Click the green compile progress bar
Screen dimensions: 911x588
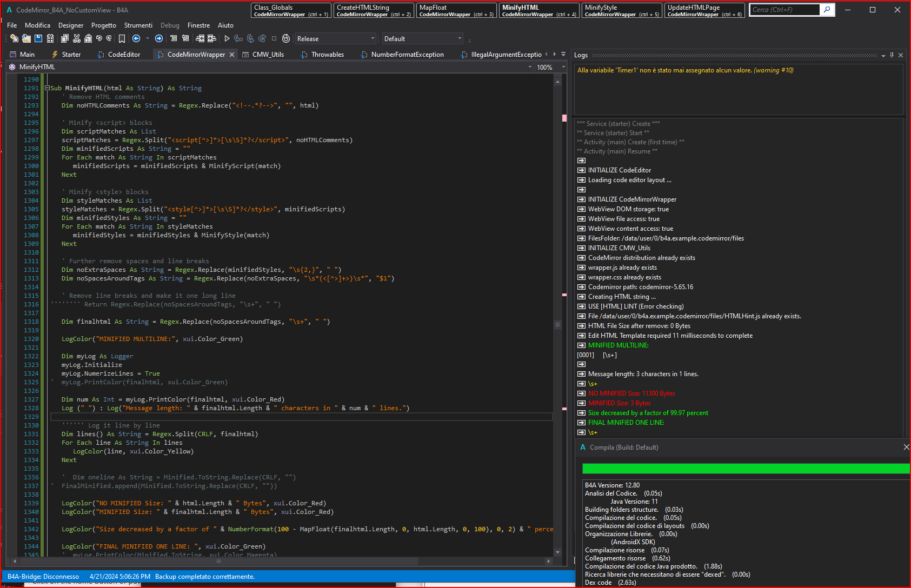(x=745, y=469)
